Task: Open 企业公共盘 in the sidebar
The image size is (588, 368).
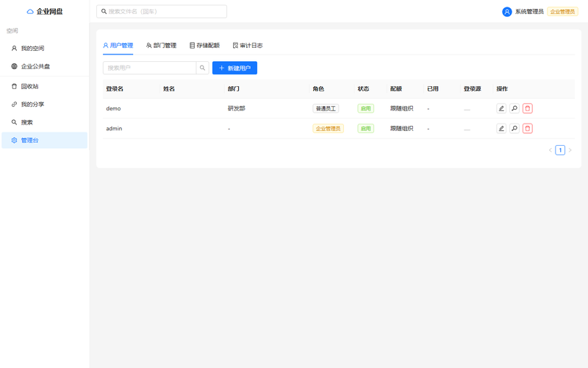Action: pyautogui.click(x=44, y=66)
